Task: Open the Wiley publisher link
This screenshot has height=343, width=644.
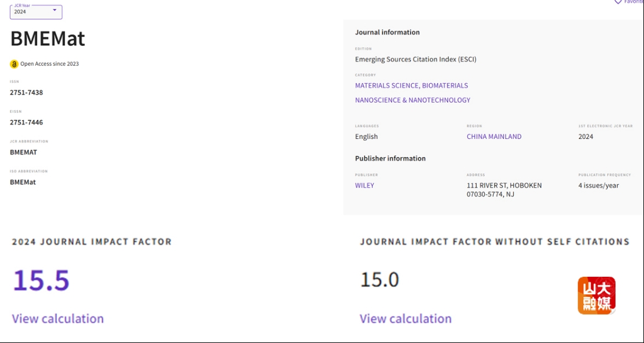Action: [364, 185]
